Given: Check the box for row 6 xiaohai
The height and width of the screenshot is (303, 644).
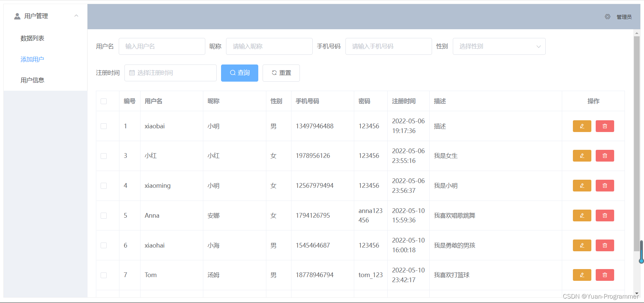Looking at the screenshot, I should (x=104, y=245).
